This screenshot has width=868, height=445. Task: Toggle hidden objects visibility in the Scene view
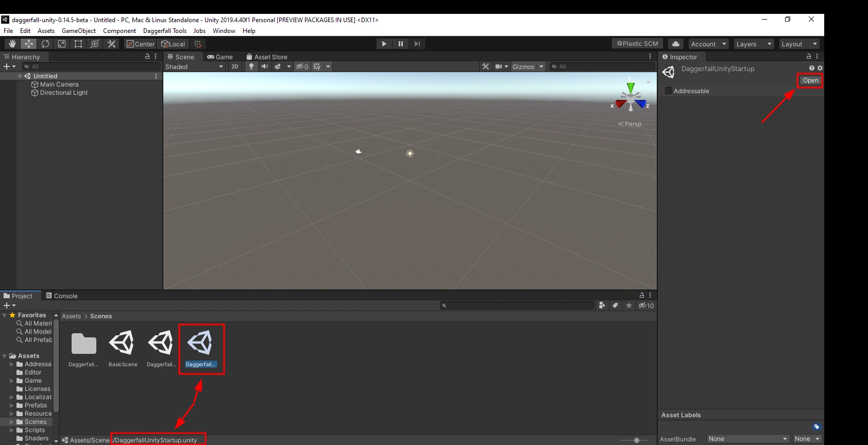(302, 66)
